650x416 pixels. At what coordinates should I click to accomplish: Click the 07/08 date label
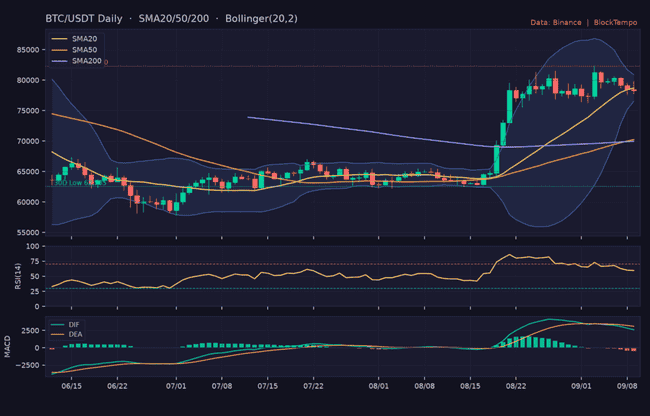(222, 386)
